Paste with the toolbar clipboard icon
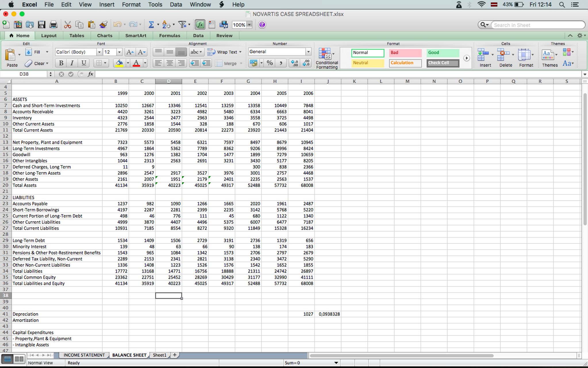 pos(91,25)
